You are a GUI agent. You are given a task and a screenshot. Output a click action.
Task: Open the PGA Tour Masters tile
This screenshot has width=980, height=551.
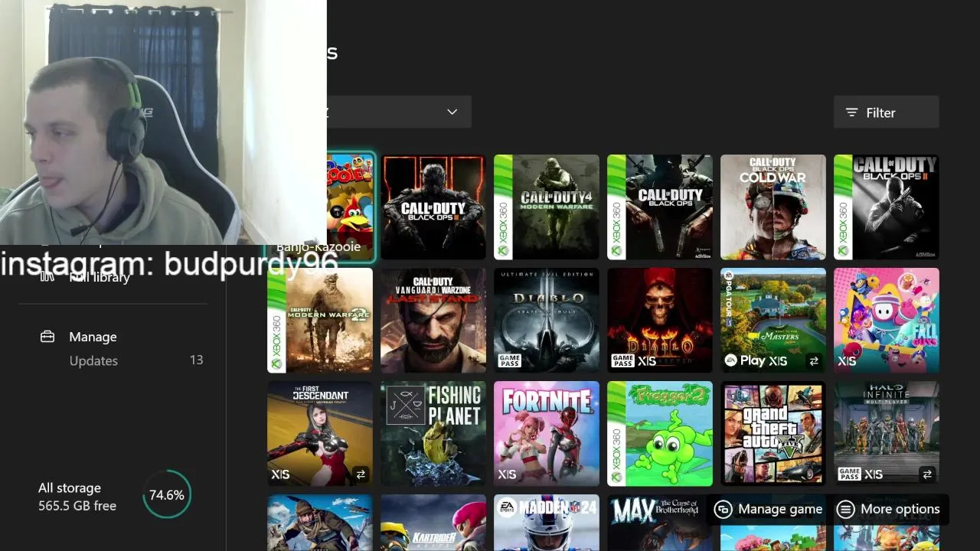[x=773, y=321]
